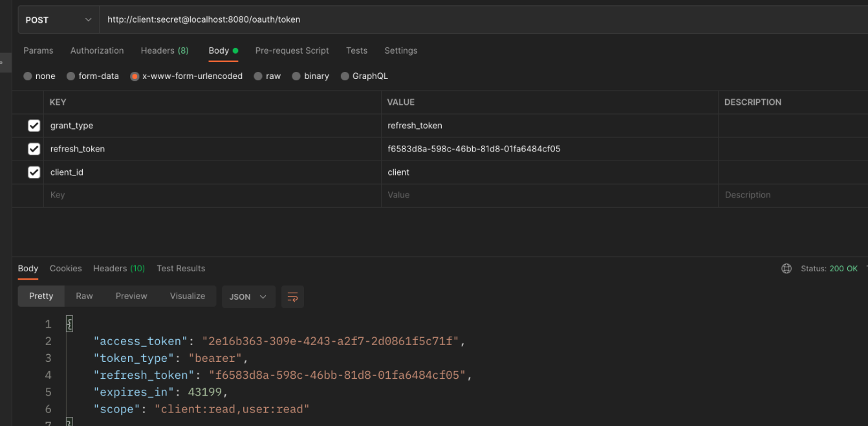Click the Visualize response button
This screenshot has width=868, height=426.
pos(188,296)
